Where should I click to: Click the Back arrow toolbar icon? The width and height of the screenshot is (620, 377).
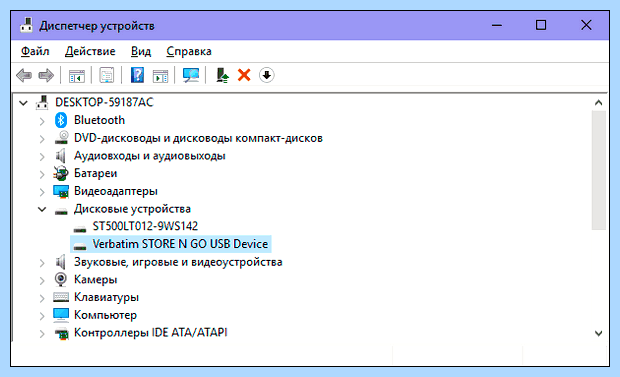(24, 75)
